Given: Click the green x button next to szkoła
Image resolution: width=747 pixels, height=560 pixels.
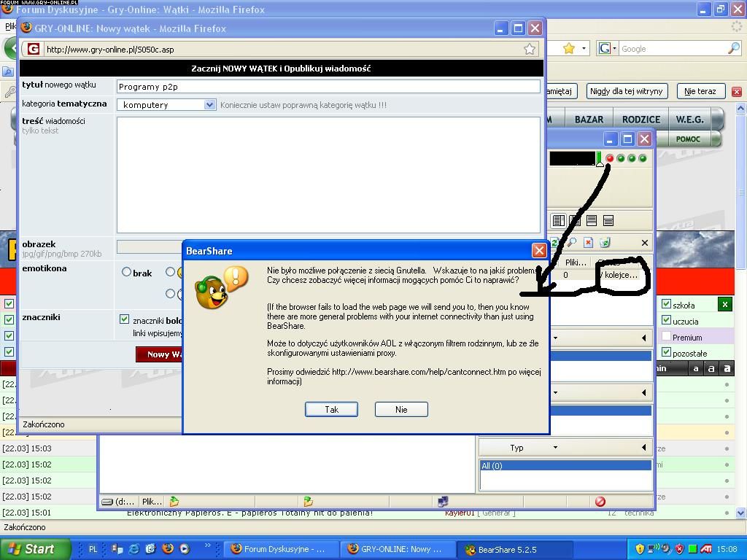Looking at the screenshot, I should tap(724, 304).
